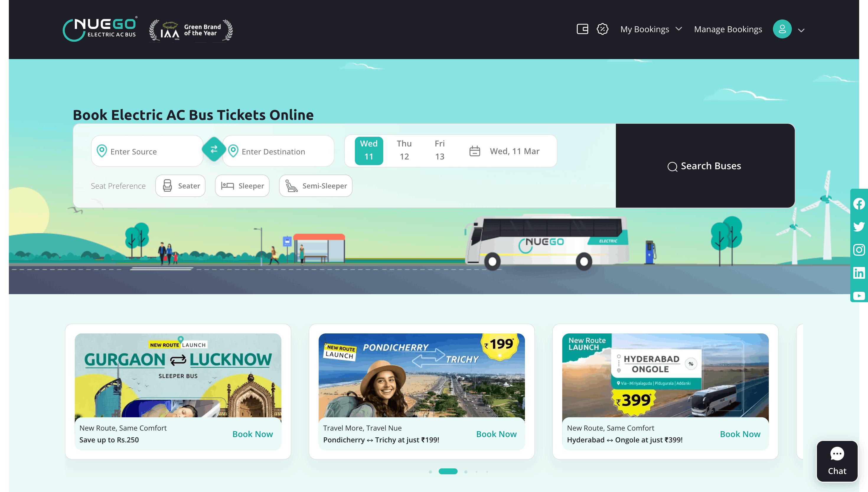Select Thu 12 date tab
The height and width of the screenshot is (492, 868).
[x=404, y=150]
